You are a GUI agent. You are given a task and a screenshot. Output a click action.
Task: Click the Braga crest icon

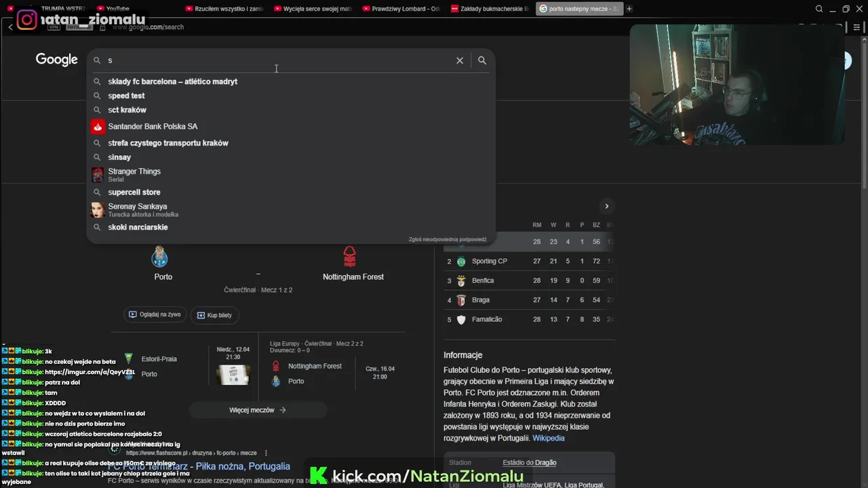(x=461, y=300)
